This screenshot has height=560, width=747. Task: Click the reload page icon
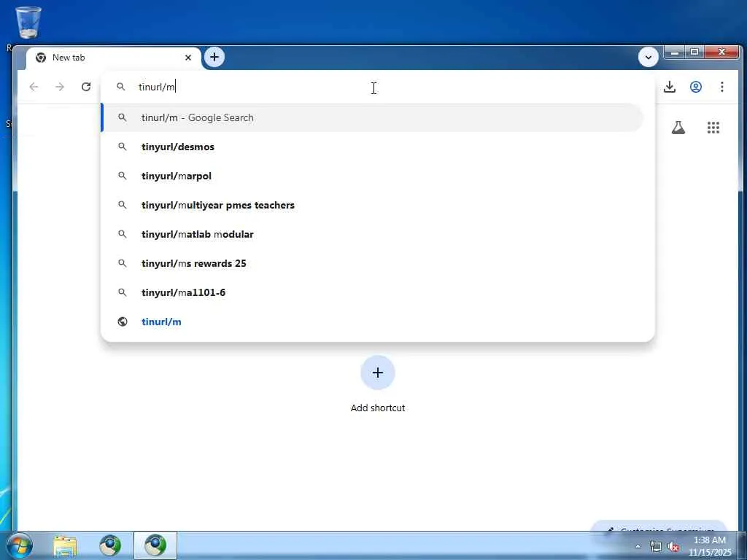(x=86, y=87)
